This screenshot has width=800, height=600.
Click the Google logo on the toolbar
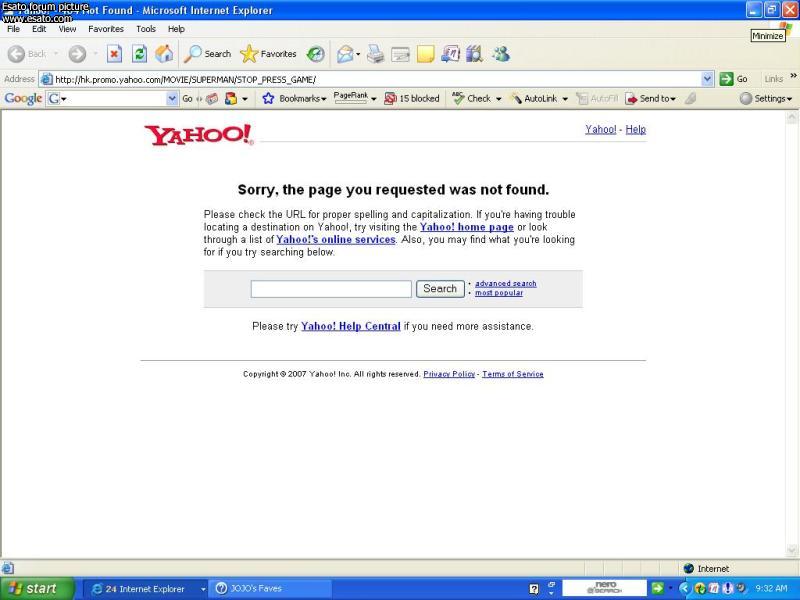[x=23, y=98]
